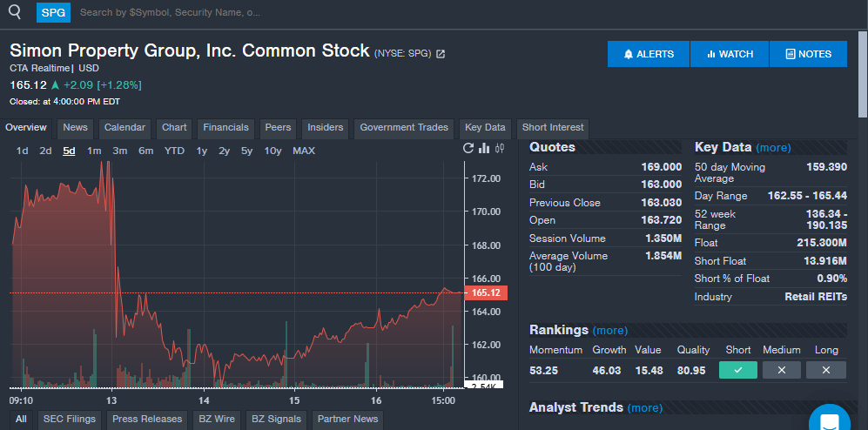The width and height of the screenshot is (868, 430).
Task: Click the Retail REITs industry value
Action: pos(816,297)
